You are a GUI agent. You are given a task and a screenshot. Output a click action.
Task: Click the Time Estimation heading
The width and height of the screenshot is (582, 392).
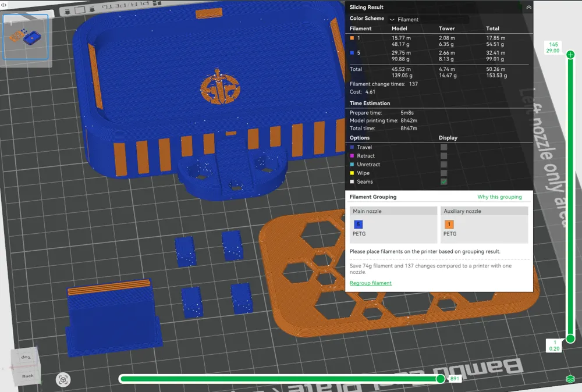click(x=370, y=103)
